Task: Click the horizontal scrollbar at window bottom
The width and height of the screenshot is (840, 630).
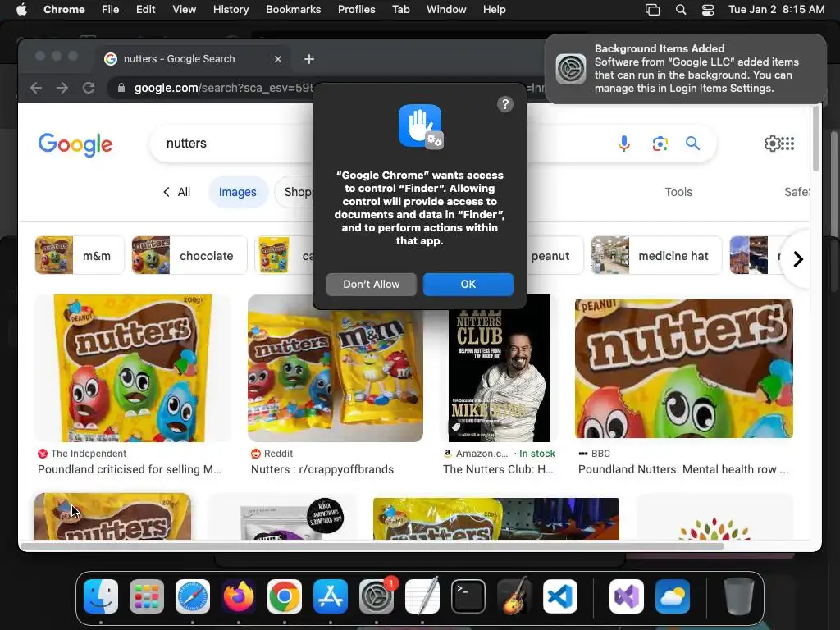Action: point(372,546)
